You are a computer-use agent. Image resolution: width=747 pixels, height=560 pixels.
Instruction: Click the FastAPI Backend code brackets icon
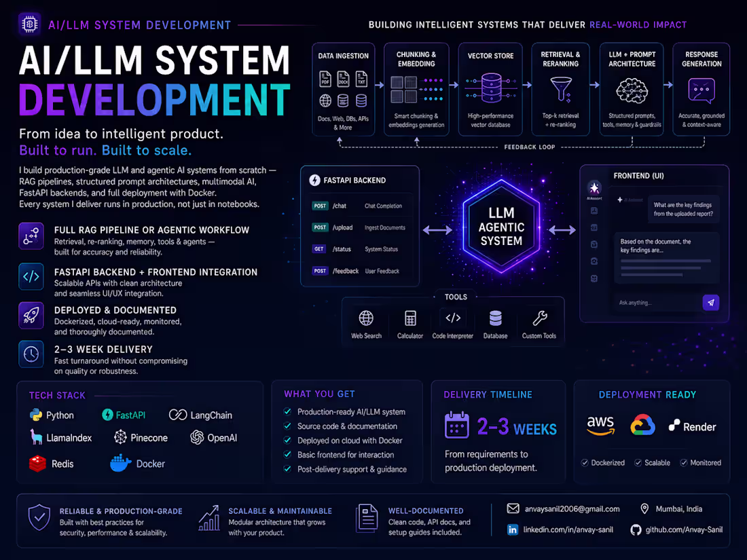pos(31,276)
